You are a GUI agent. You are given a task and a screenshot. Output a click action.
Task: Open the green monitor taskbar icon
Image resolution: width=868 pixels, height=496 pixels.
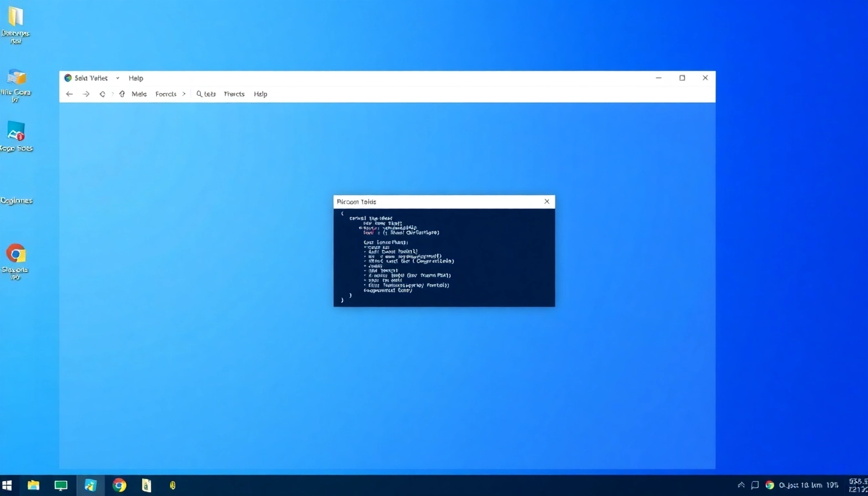[x=61, y=485]
